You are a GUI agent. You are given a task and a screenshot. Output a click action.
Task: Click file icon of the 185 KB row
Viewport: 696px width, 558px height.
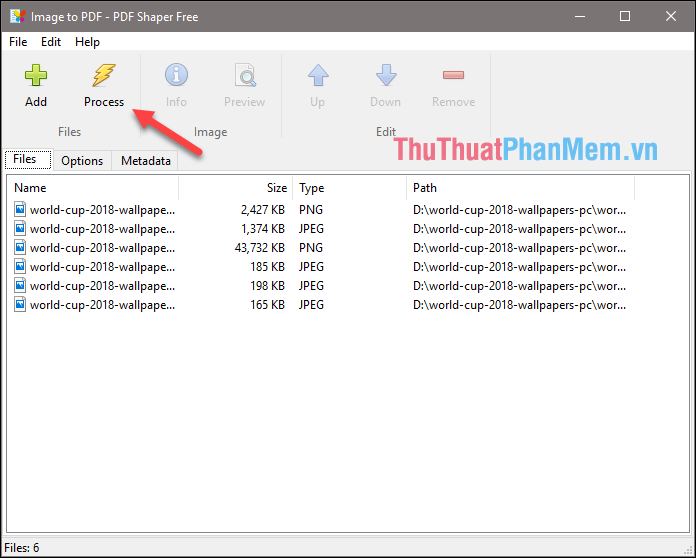(20, 266)
